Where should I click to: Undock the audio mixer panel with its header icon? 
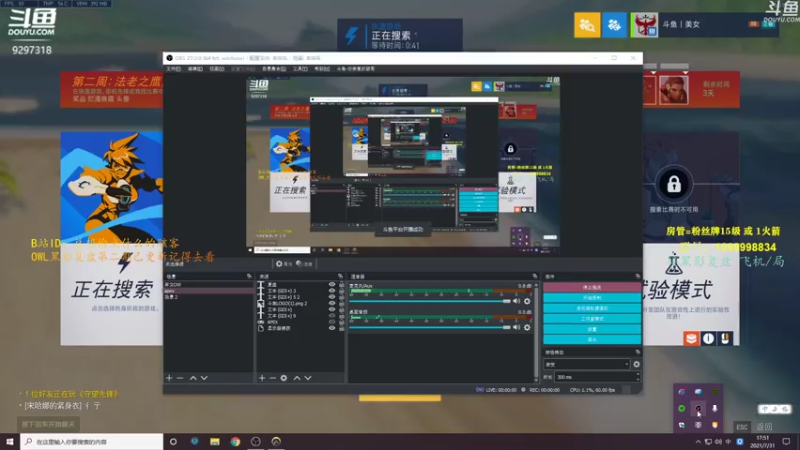tap(535, 277)
